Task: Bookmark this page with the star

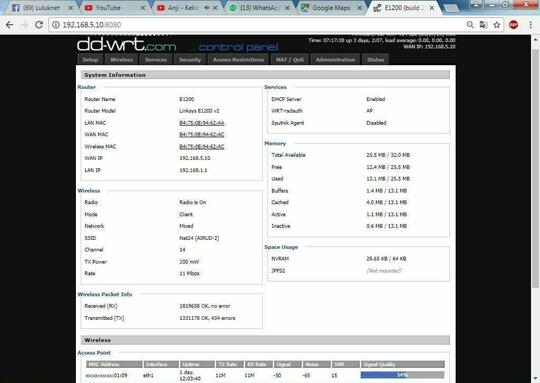Action: click(x=497, y=24)
